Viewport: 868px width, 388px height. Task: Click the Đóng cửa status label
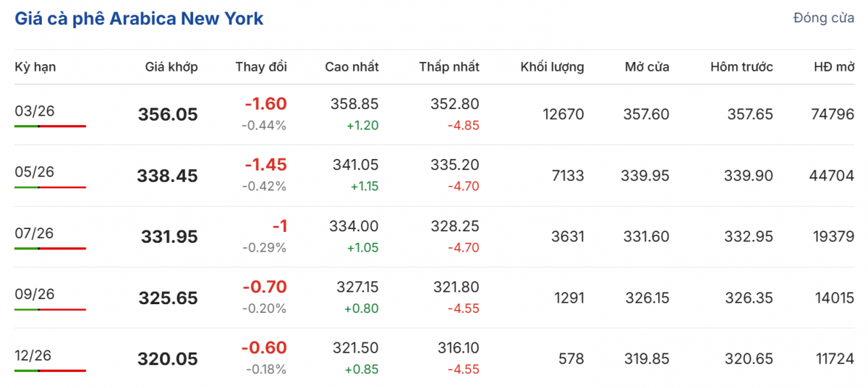click(823, 18)
